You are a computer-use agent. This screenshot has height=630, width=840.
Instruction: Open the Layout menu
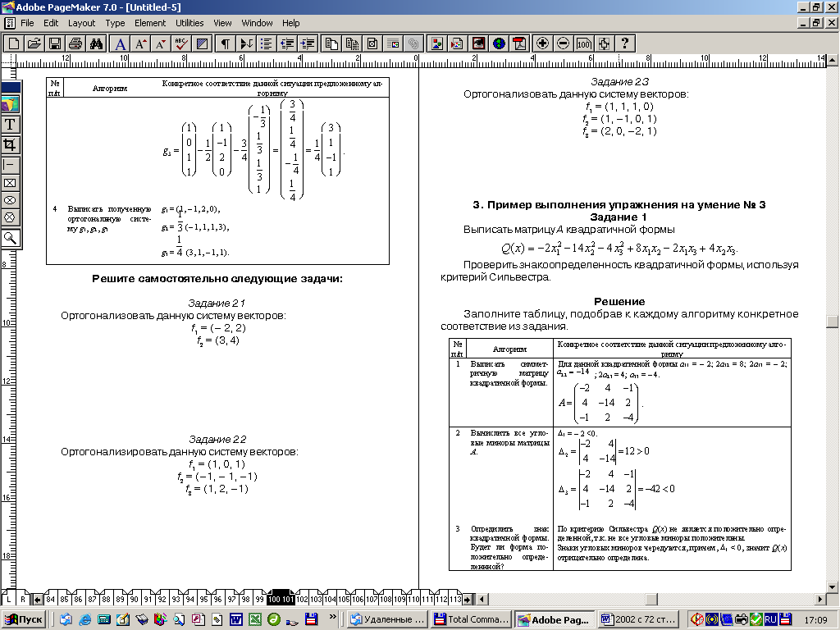(x=81, y=23)
